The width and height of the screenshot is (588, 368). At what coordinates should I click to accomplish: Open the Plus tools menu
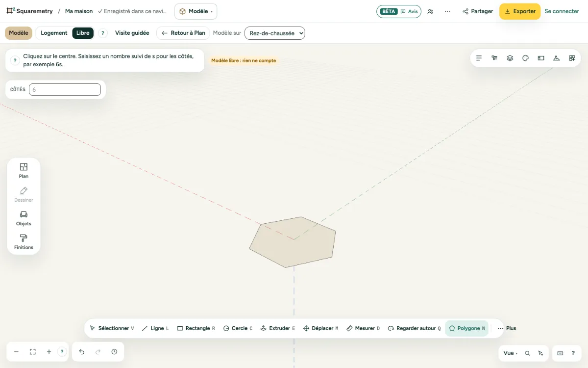coord(507,328)
